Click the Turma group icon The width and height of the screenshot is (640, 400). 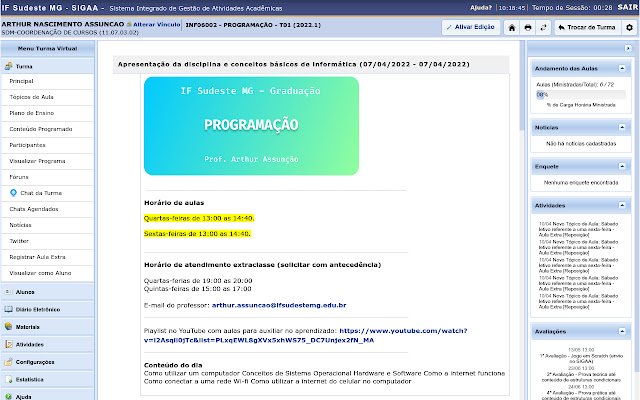pos(9,66)
